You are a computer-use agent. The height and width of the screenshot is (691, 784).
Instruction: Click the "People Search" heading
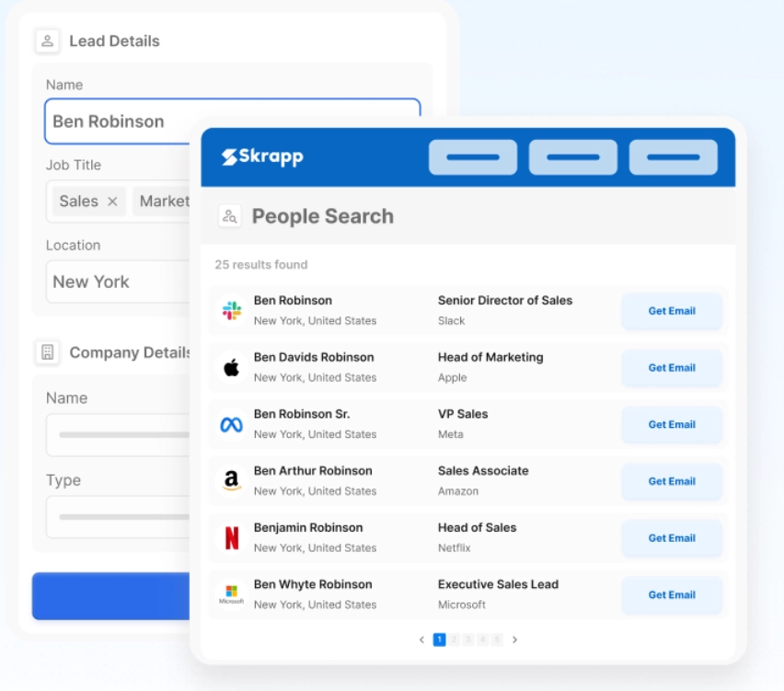point(322,216)
